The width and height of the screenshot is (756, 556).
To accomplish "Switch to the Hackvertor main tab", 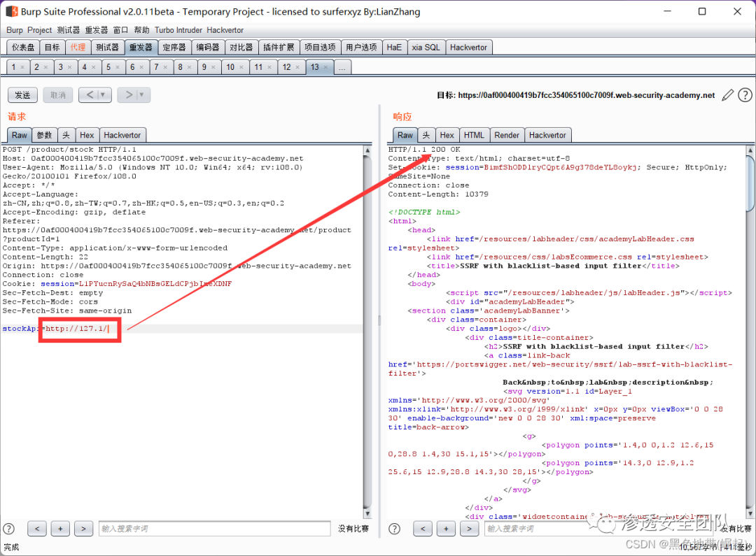I will coord(468,48).
